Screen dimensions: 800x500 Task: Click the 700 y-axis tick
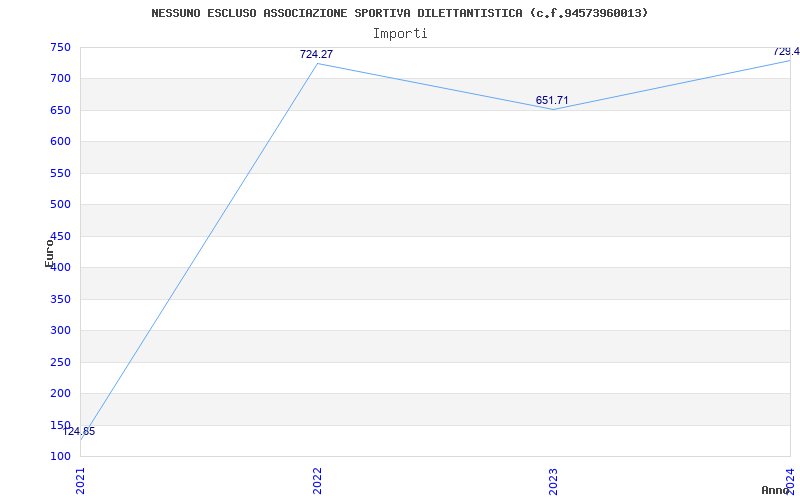click(x=60, y=79)
